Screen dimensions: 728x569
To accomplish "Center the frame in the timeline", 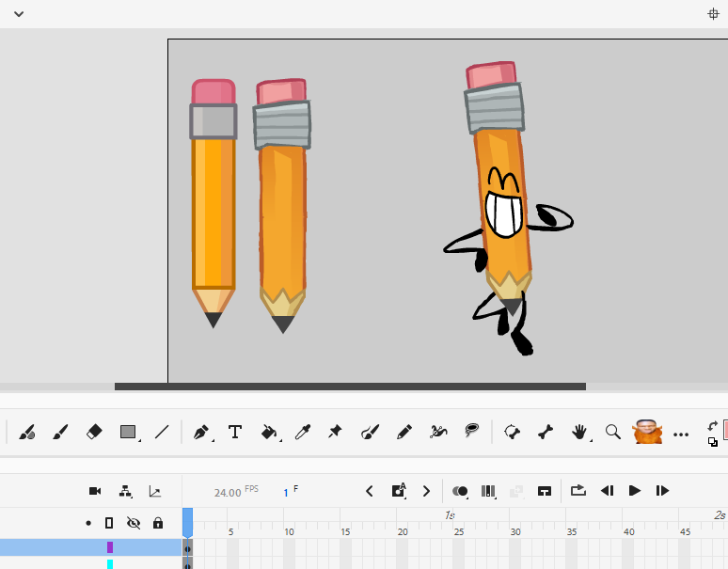I will click(x=545, y=491).
